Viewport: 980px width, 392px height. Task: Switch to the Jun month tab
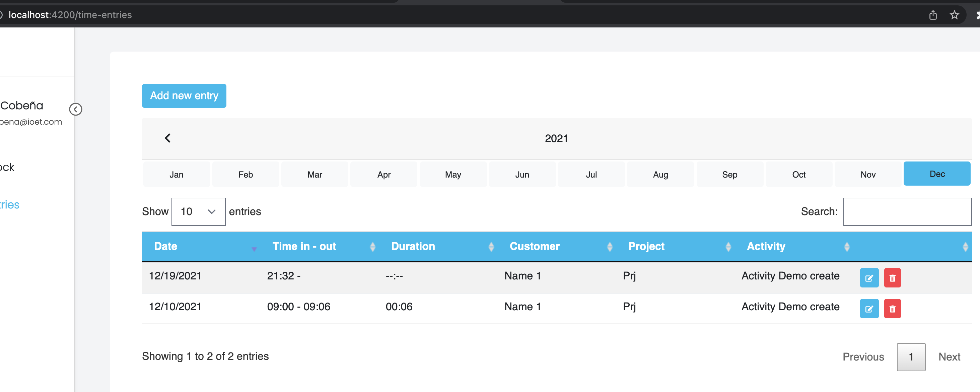tap(522, 174)
